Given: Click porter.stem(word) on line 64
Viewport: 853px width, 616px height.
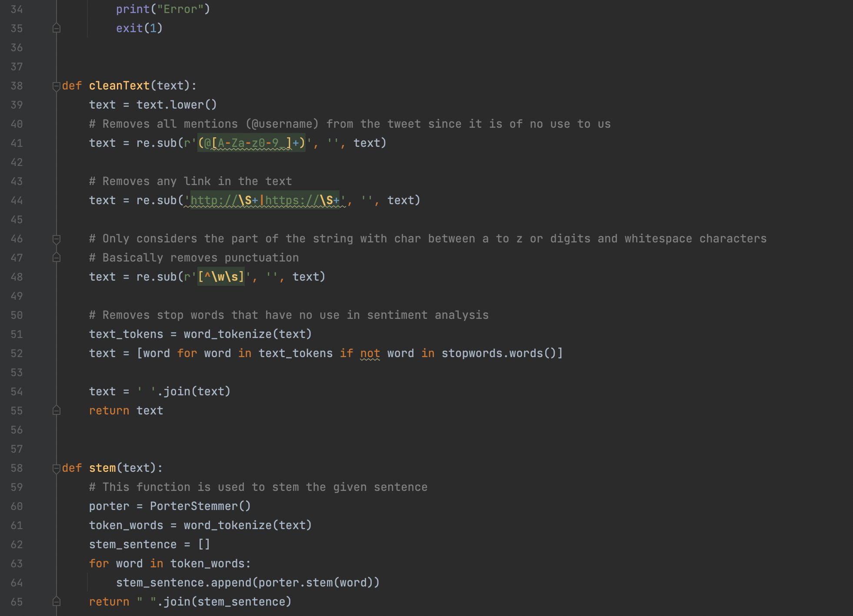Looking at the screenshot, I should (x=316, y=583).
